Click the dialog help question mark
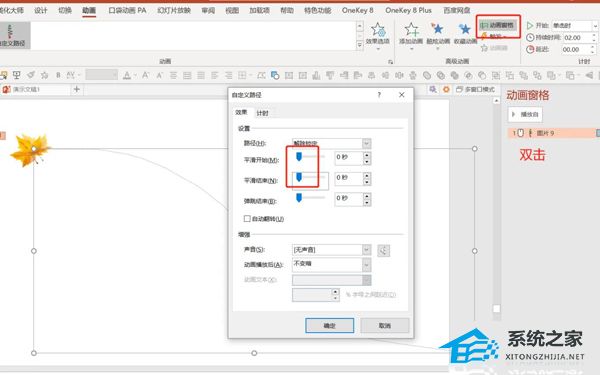Viewport: 600px width, 375px height. pyautogui.click(x=379, y=95)
